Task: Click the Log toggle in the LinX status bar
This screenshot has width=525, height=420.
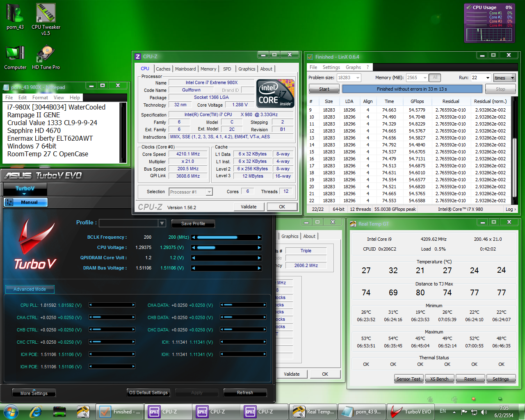Action: point(511,209)
